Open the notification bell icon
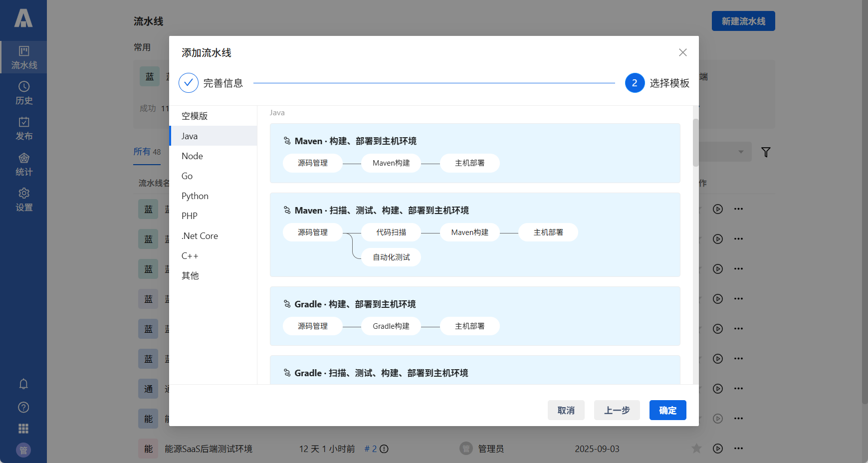 [23, 384]
